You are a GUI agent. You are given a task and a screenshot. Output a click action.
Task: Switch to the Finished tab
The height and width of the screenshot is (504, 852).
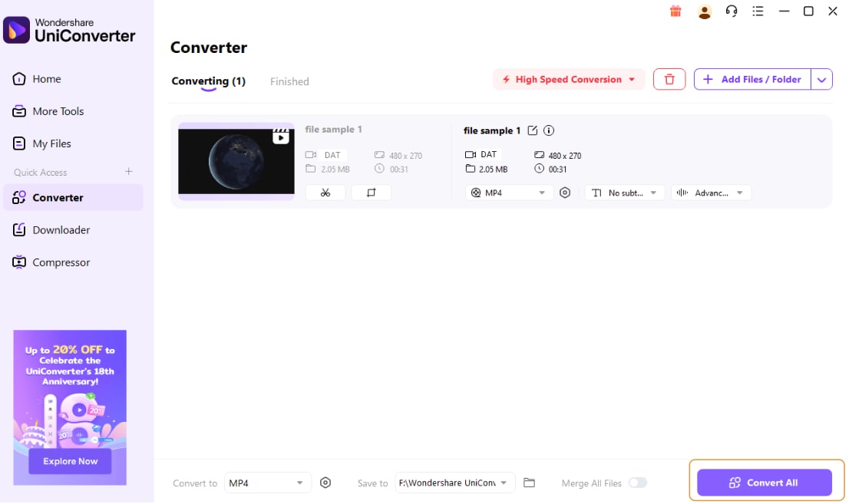tap(289, 81)
